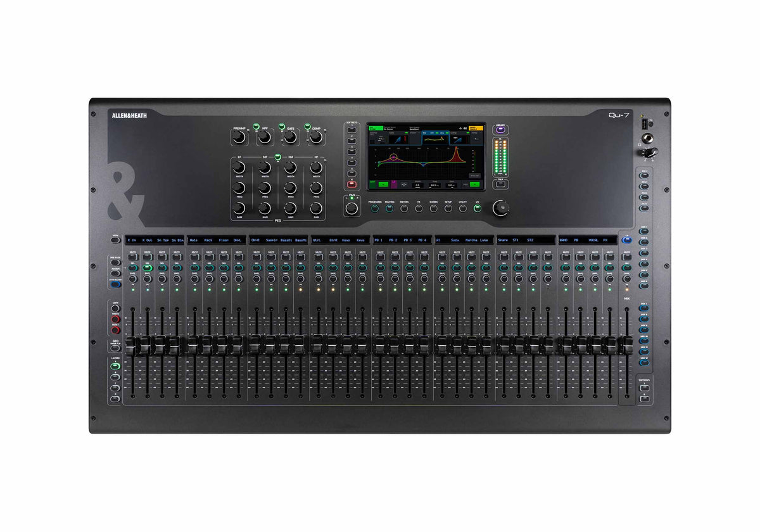Screen dimensions: 760x532
Task: Select the HPF frequency knob
Action: [265, 137]
